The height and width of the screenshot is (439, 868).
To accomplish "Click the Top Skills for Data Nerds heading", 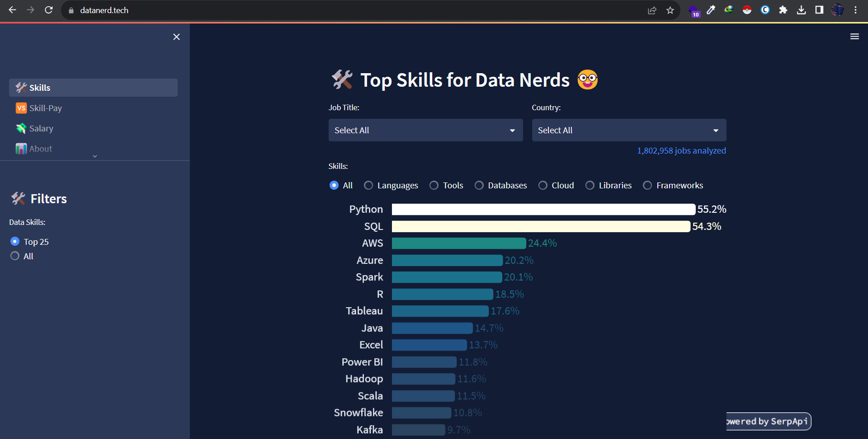I will coord(465,80).
